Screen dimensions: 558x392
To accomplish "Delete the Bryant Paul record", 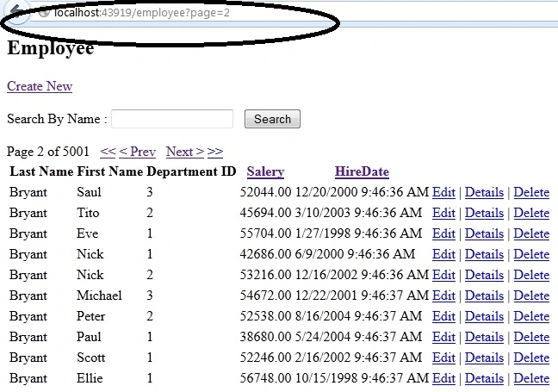I will point(531,337).
